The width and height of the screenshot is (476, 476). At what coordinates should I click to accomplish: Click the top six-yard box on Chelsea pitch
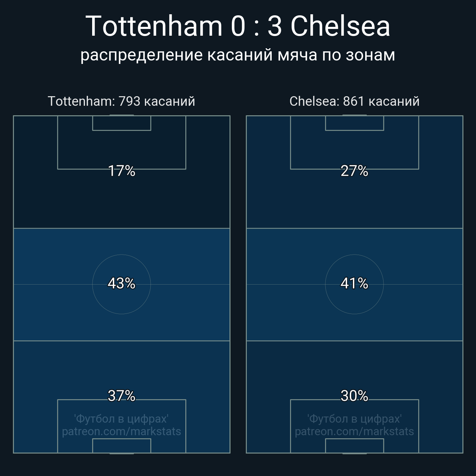[x=354, y=123]
